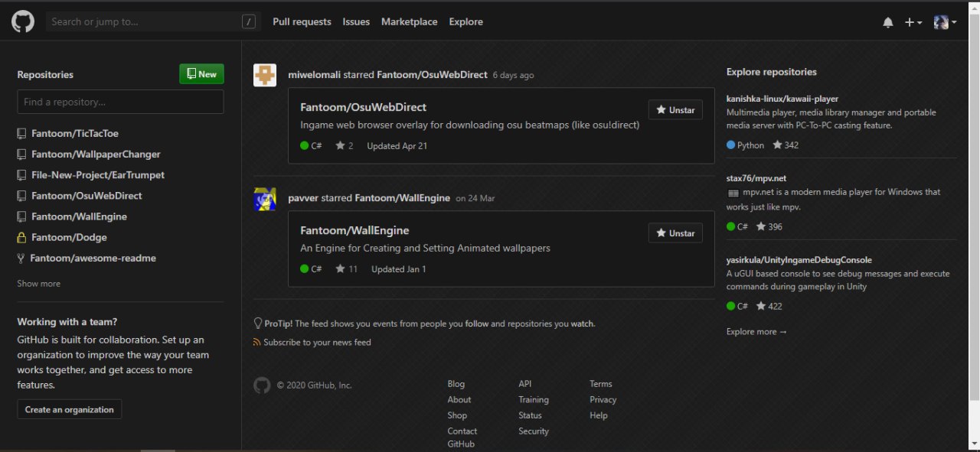Open Explore in the header

(x=466, y=21)
